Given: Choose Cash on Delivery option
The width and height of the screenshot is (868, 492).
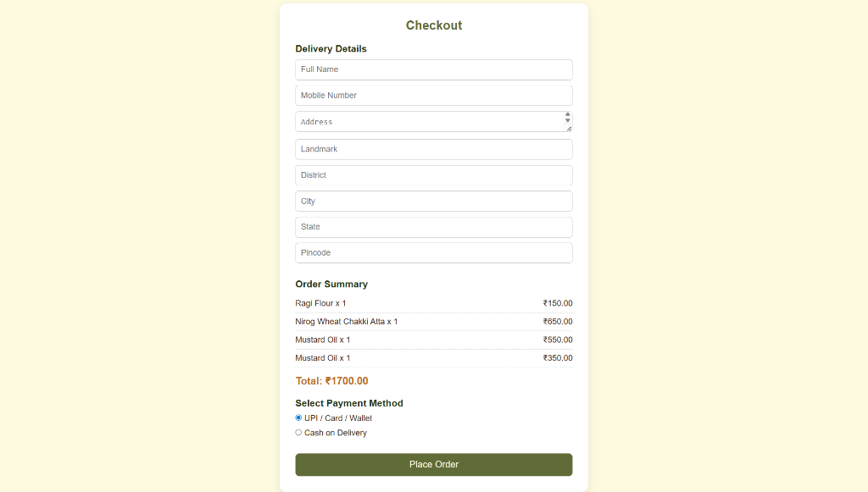Looking at the screenshot, I should pos(298,433).
